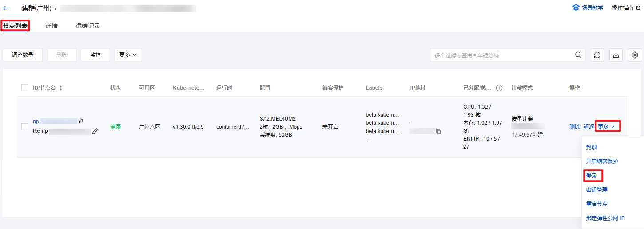Click the back arrow icon
Screen dimensions: 644x229
click(x=6, y=8)
